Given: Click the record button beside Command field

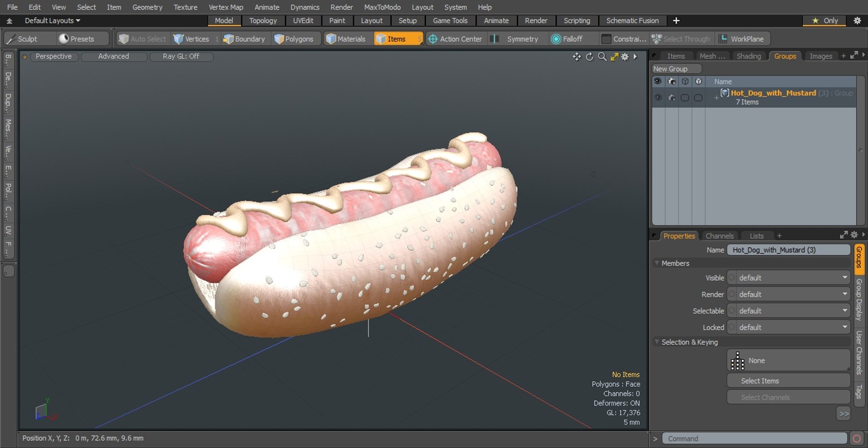Looking at the screenshot, I should [x=856, y=439].
